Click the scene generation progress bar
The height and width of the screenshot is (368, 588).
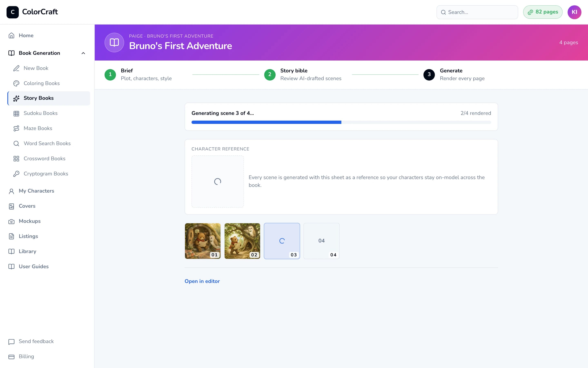[341, 122]
